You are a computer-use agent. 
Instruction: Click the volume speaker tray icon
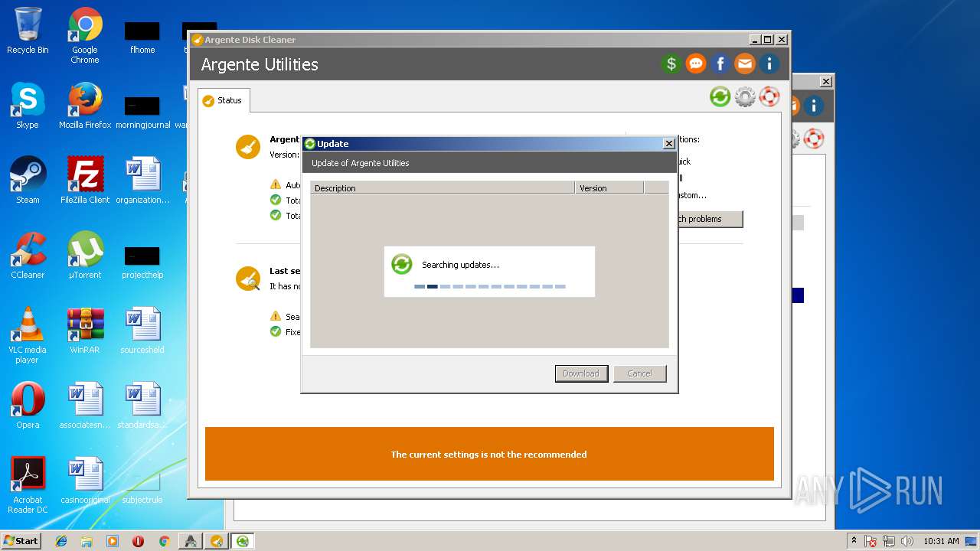tap(908, 541)
